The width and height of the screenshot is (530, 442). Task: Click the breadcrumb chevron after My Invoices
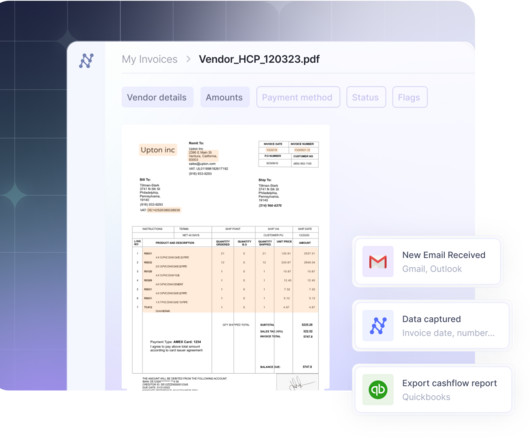click(188, 59)
